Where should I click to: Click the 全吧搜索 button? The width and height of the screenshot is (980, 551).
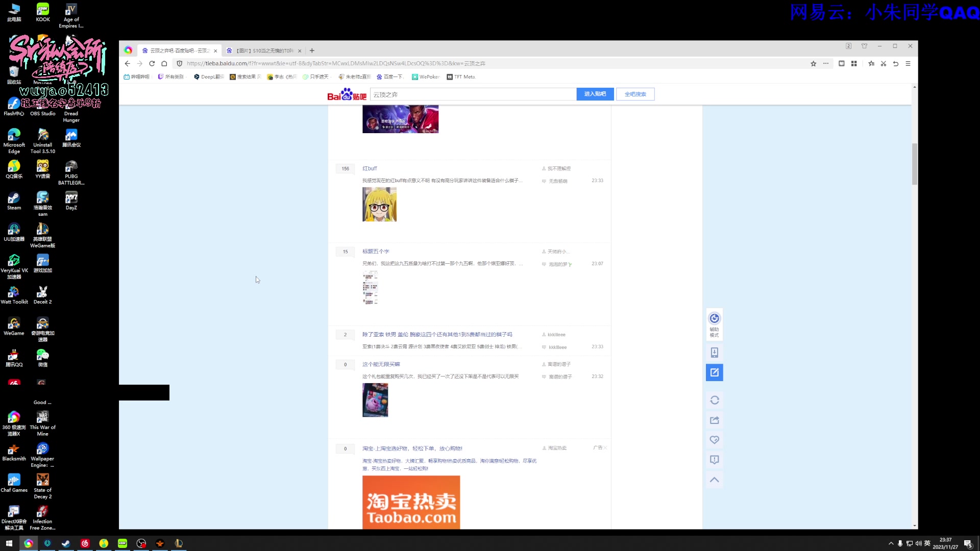(x=635, y=94)
